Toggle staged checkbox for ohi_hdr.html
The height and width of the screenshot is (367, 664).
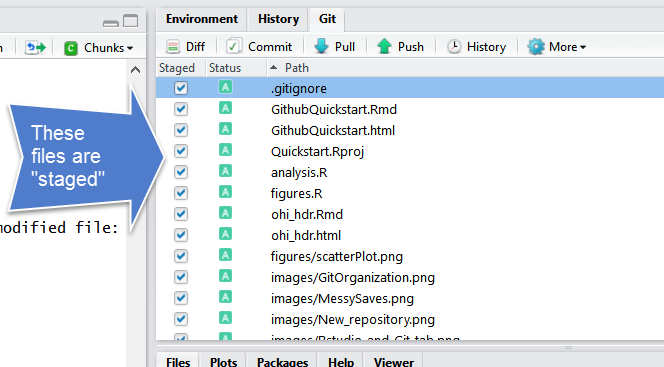pyautogui.click(x=181, y=235)
